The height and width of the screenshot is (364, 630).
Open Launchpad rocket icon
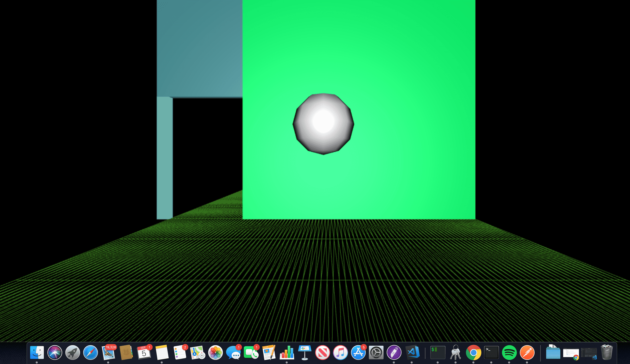(x=73, y=353)
